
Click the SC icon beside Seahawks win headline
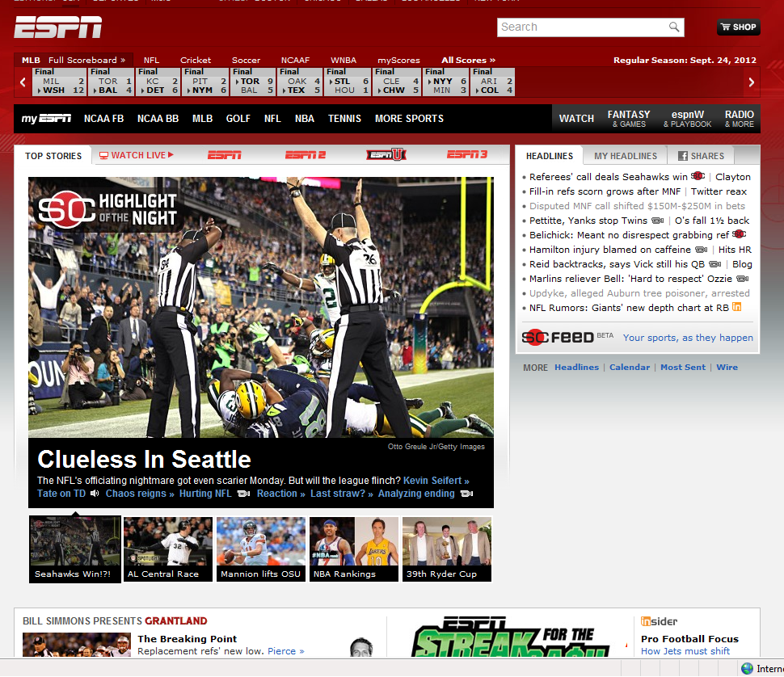pyautogui.click(x=698, y=176)
